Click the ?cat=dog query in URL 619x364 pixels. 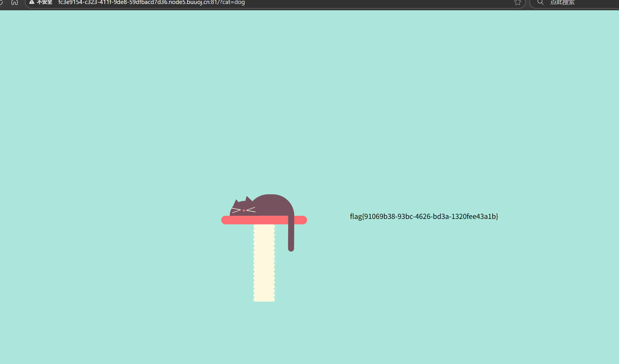[x=232, y=3]
